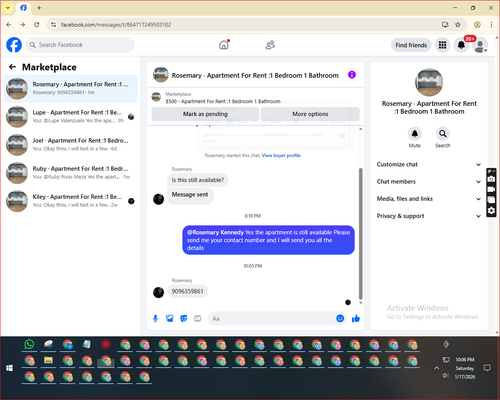Expand Media, files and links section
The width and height of the screenshot is (500, 400).
(x=429, y=199)
